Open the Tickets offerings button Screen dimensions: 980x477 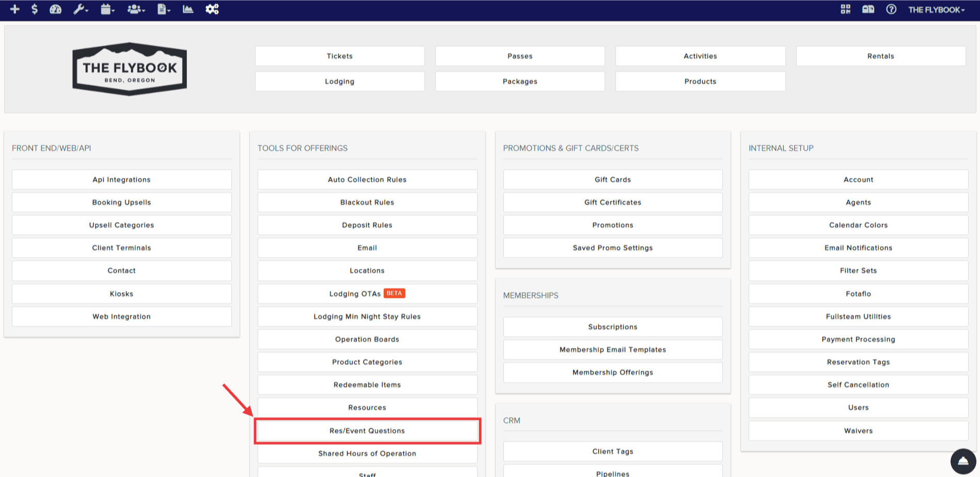340,56
